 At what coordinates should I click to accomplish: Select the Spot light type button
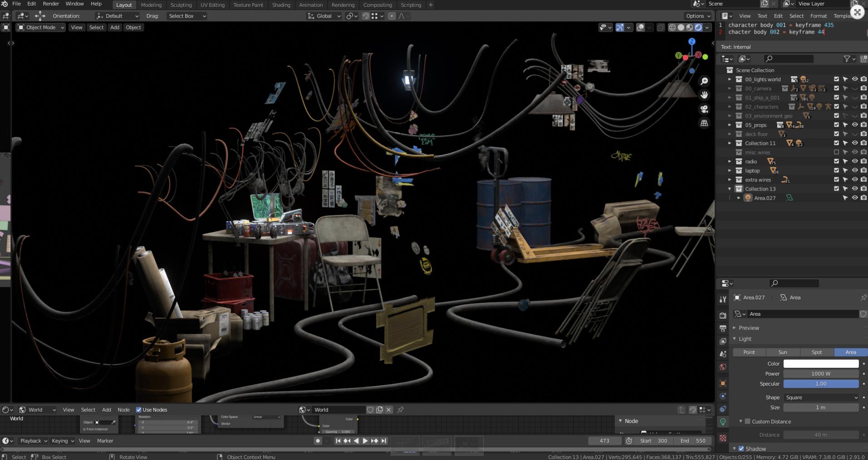tap(816, 352)
